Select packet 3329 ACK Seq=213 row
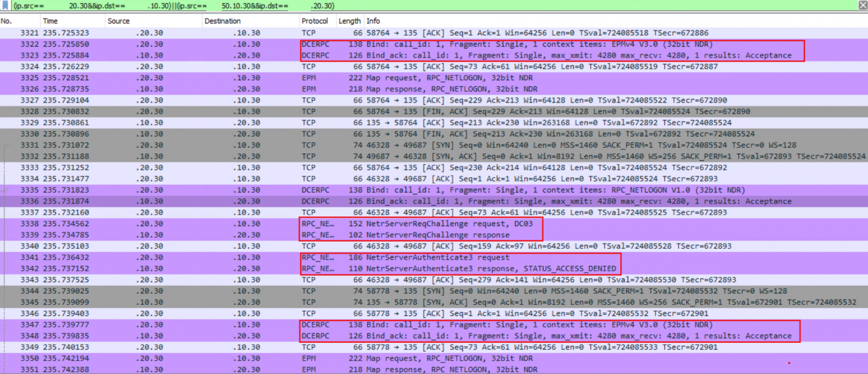Viewport: 868px width, 374px height. pyautogui.click(x=434, y=122)
